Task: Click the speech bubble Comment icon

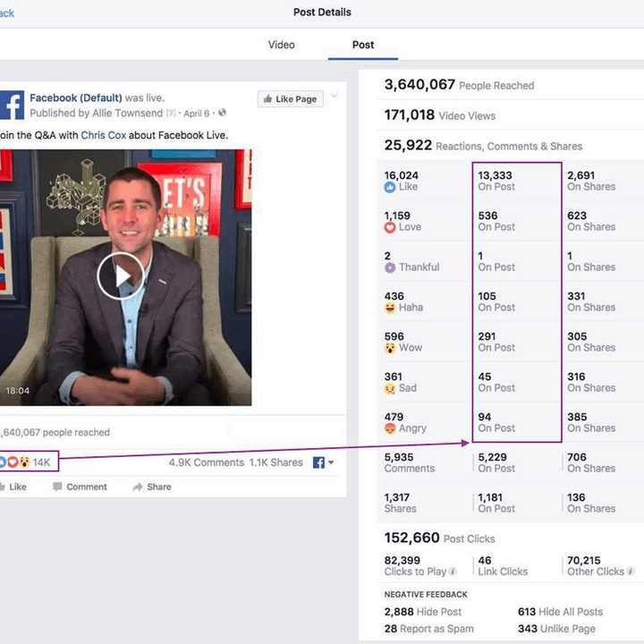Action: click(57, 487)
